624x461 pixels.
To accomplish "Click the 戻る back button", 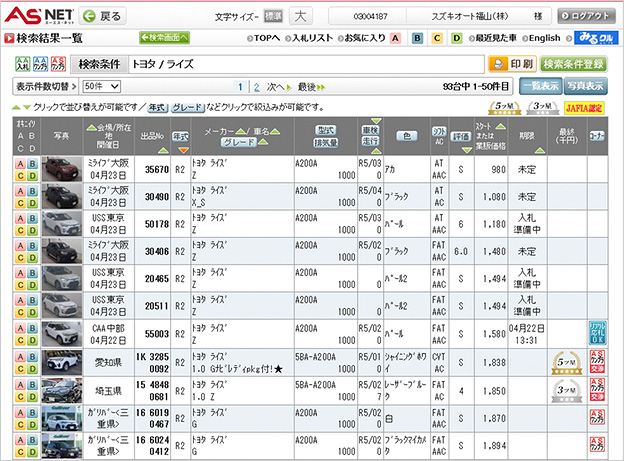I will (x=102, y=16).
